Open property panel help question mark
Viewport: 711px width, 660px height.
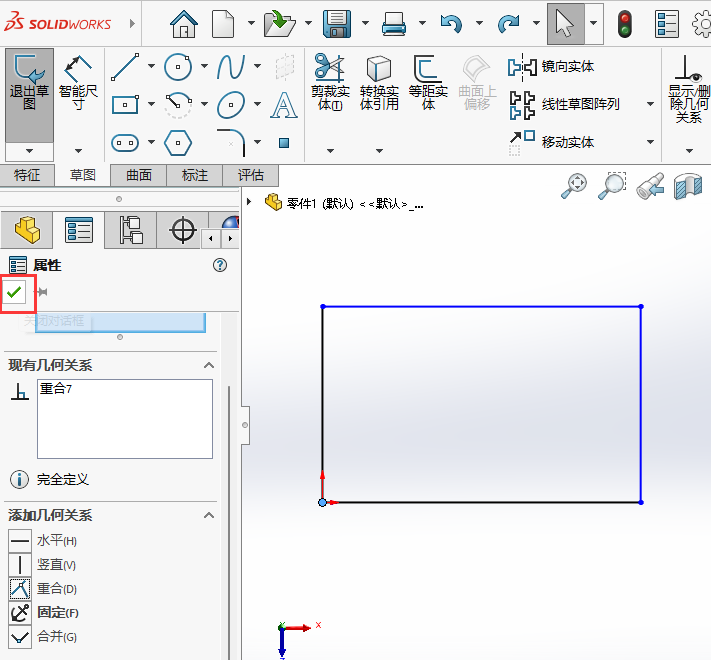click(220, 265)
